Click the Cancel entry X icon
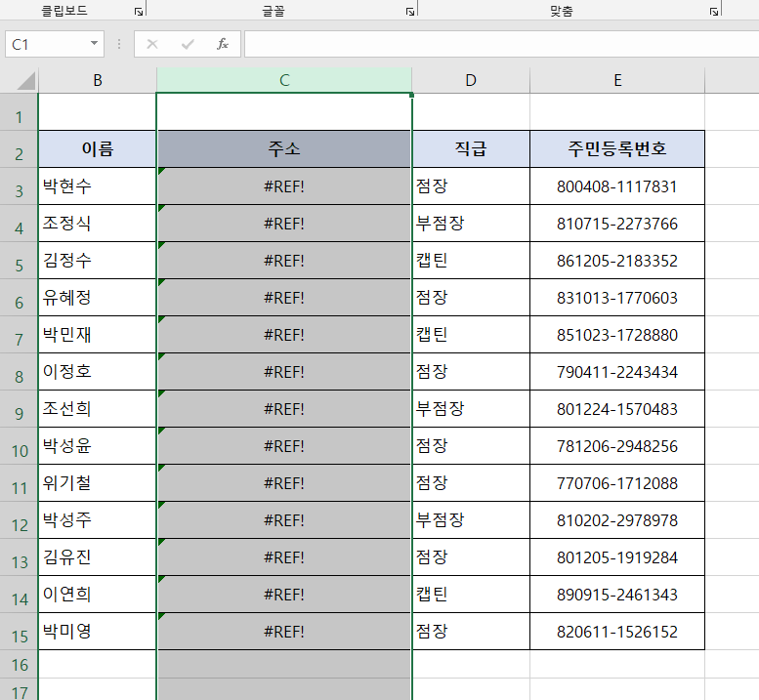Viewport: 759px width, 700px height. (x=152, y=45)
